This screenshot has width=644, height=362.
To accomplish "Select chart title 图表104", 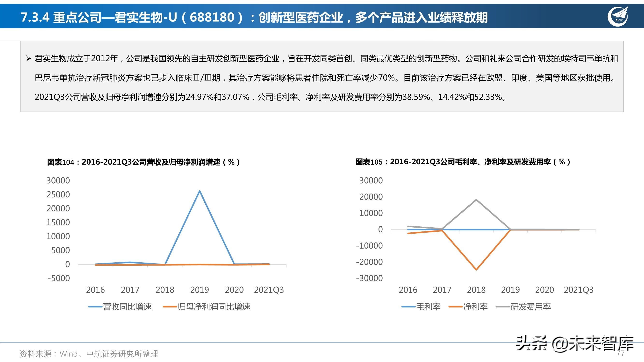I will click(x=143, y=162).
